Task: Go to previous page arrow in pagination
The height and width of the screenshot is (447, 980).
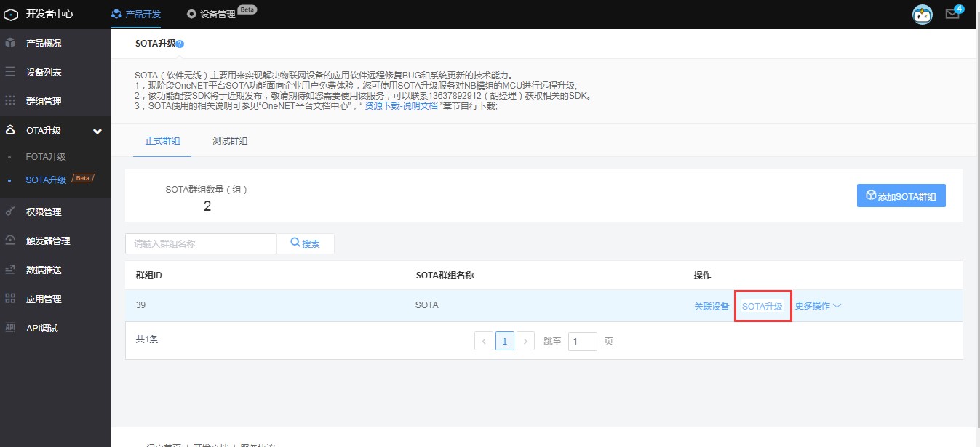Action: [484, 341]
